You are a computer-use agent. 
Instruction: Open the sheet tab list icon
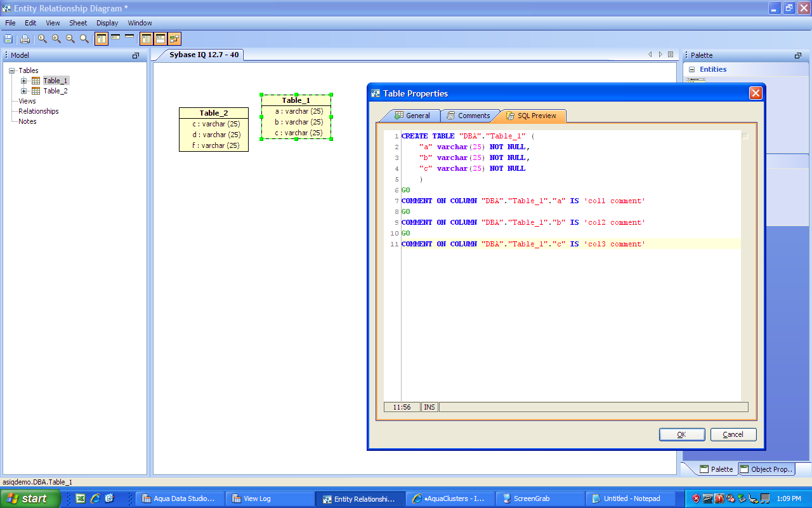(x=671, y=55)
